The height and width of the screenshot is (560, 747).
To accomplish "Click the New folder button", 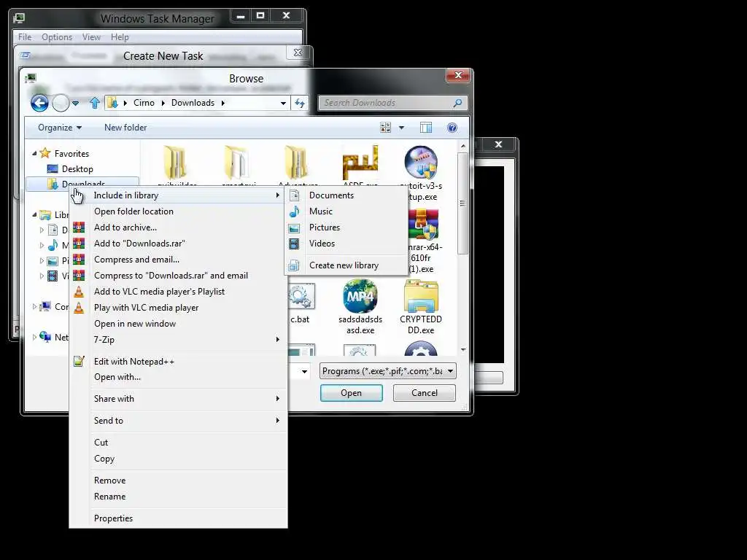I will tap(125, 128).
